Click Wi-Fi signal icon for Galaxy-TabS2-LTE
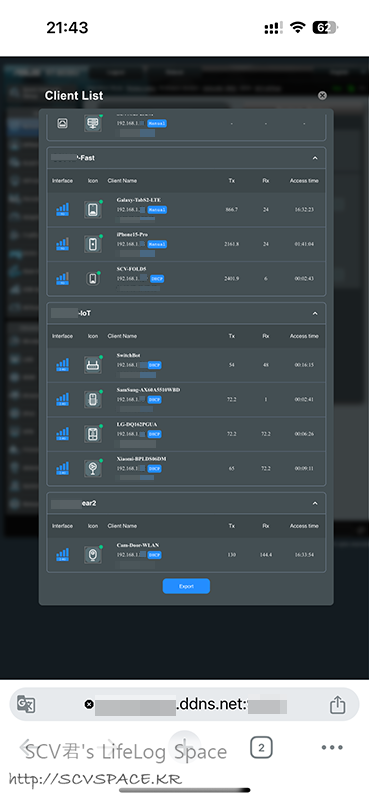The width and height of the screenshot is (369, 800). click(62, 210)
